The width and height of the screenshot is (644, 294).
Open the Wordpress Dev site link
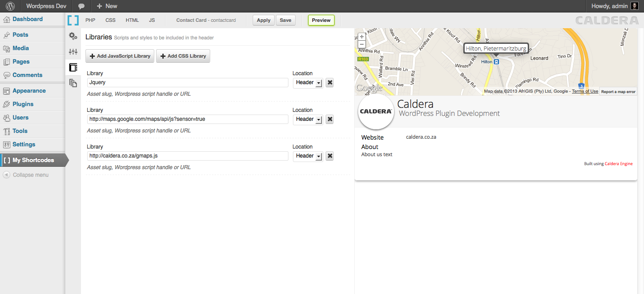tap(46, 6)
